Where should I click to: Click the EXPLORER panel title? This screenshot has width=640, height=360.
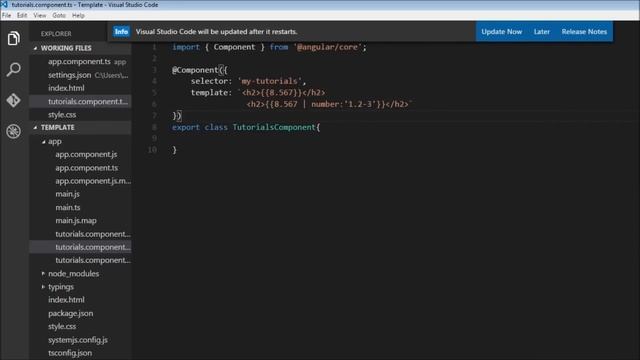click(56, 34)
